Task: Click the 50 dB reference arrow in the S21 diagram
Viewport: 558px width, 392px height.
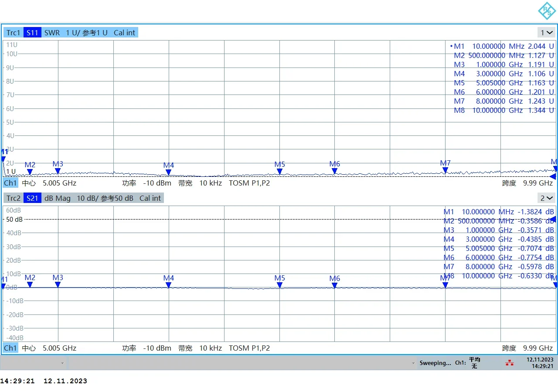Action: point(552,219)
